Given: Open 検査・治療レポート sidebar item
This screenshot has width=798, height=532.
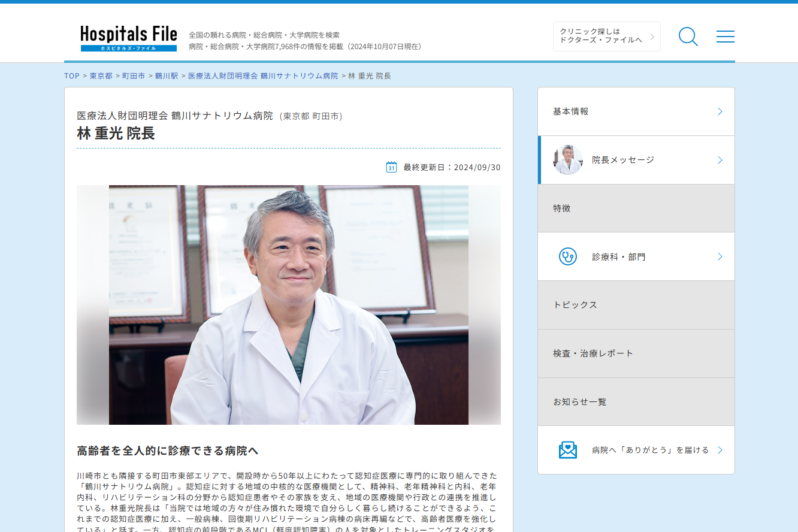Looking at the screenshot, I should pos(593,353).
